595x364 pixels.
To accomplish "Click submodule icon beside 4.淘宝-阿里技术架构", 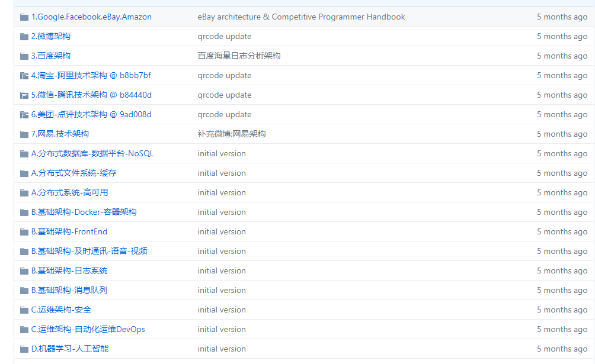I will [x=24, y=75].
